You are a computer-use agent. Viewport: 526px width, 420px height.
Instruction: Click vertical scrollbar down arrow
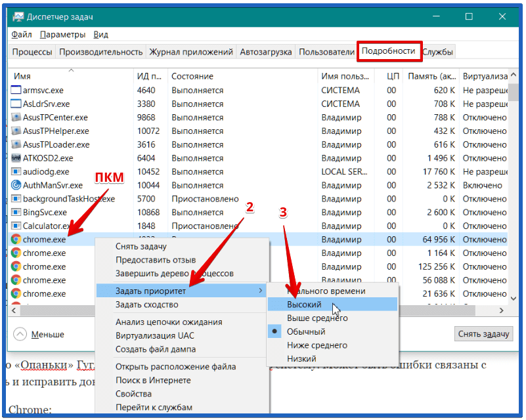(x=514, y=298)
